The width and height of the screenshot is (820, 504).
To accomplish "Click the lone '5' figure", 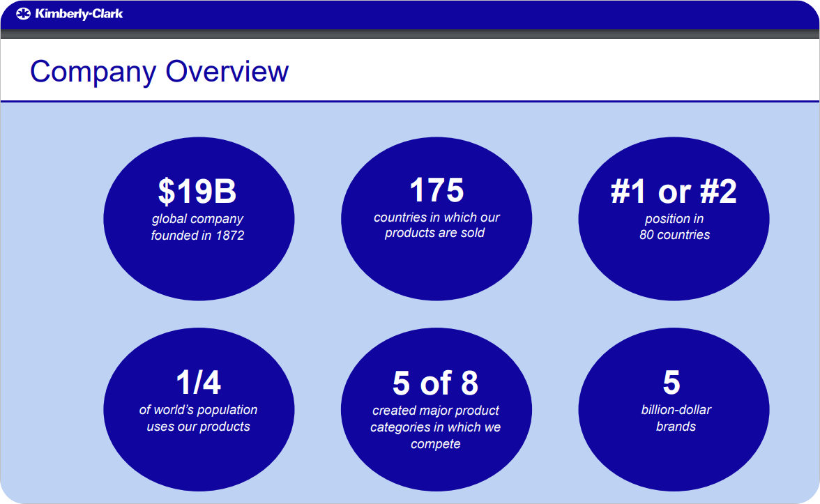I will tap(671, 382).
